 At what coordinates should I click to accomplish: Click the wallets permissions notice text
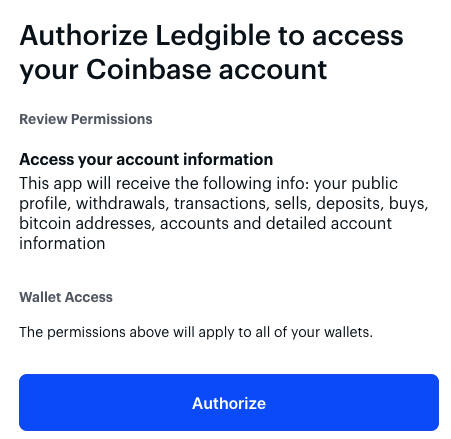click(196, 332)
